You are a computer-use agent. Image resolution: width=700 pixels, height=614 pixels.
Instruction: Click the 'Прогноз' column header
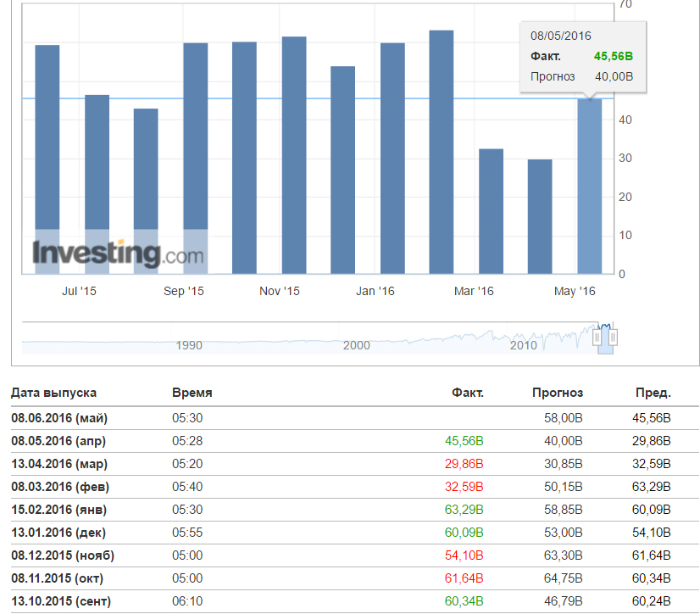[x=557, y=393]
